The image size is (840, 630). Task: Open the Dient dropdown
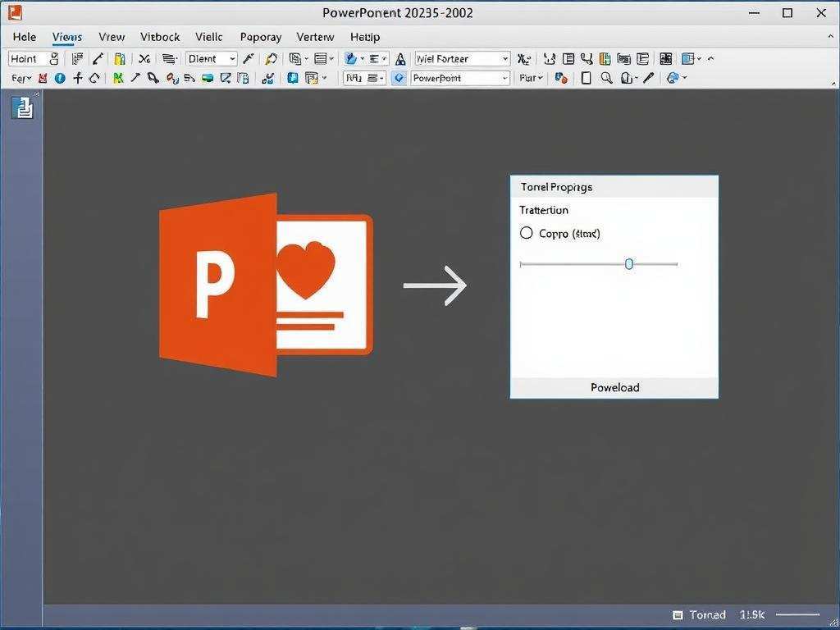pos(210,58)
